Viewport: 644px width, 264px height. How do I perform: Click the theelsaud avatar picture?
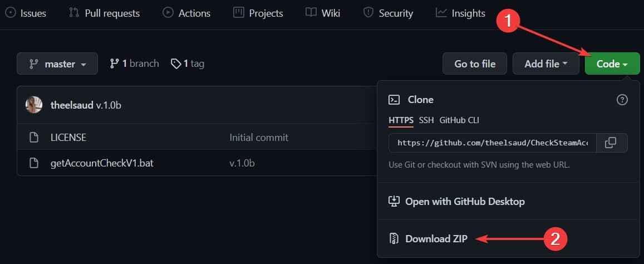click(x=34, y=105)
